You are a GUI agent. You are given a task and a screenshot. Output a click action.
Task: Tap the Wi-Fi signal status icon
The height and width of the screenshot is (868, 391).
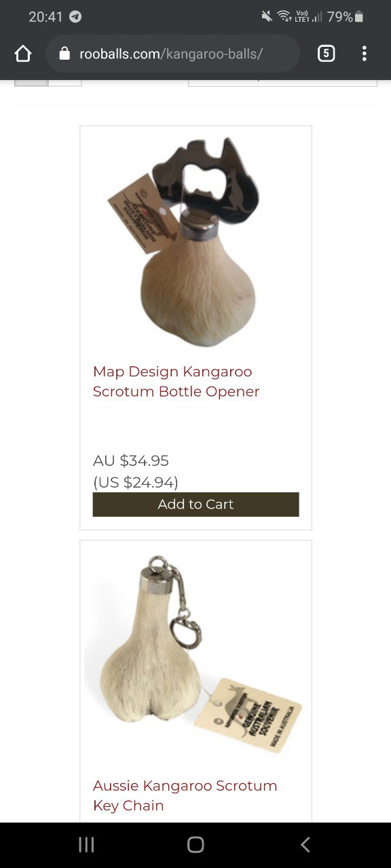(284, 17)
